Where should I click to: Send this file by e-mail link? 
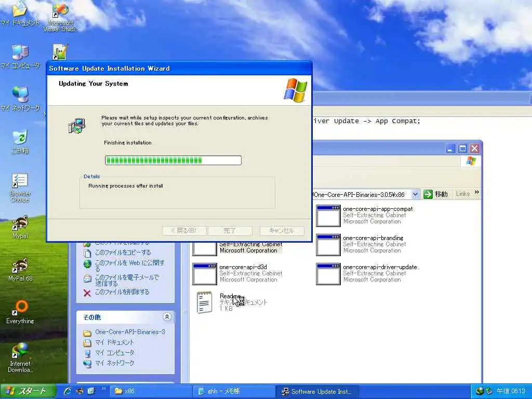pos(127,280)
